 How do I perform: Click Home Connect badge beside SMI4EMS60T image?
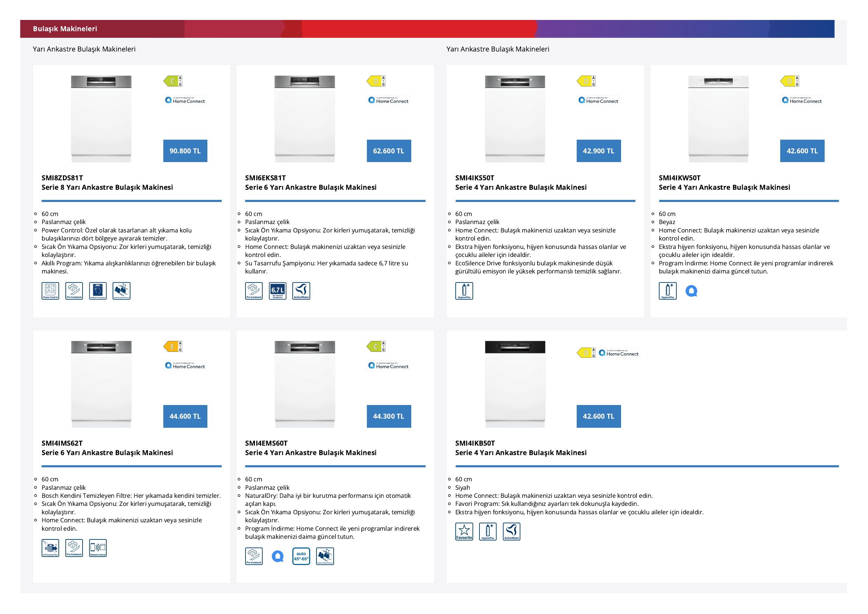coord(389,365)
